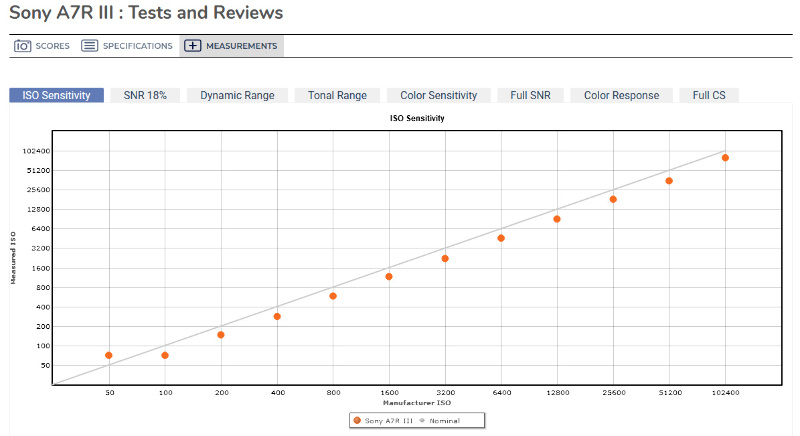The width and height of the screenshot is (800, 436).
Task: Toggle the Nominal legend entry
Action: (x=440, y=421)
